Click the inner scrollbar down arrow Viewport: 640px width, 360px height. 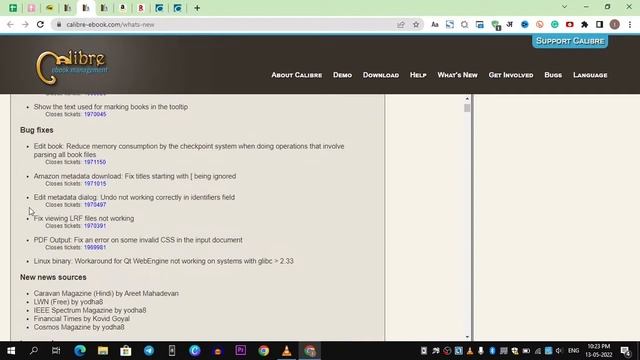point(467,337)
